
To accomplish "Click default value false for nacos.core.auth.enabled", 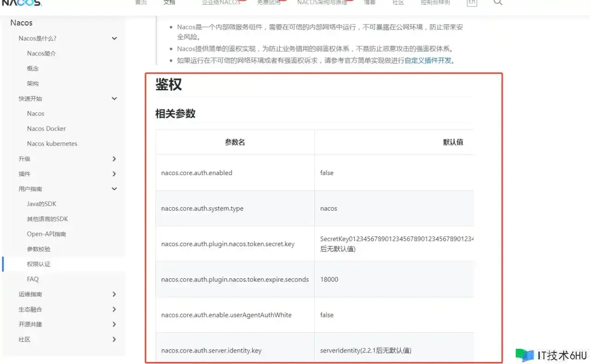I will point(395,173).
